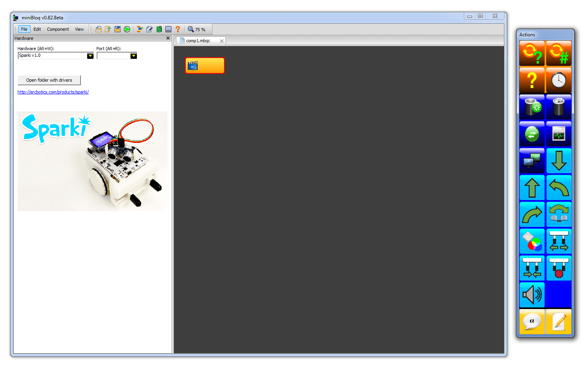Open the View menu
The image size is (588, 369).
79,29
